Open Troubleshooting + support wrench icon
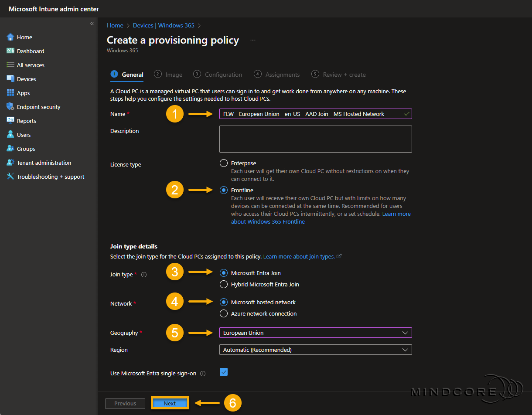The image size is (532, 415). pyautogui.click(x=10, y=177)
